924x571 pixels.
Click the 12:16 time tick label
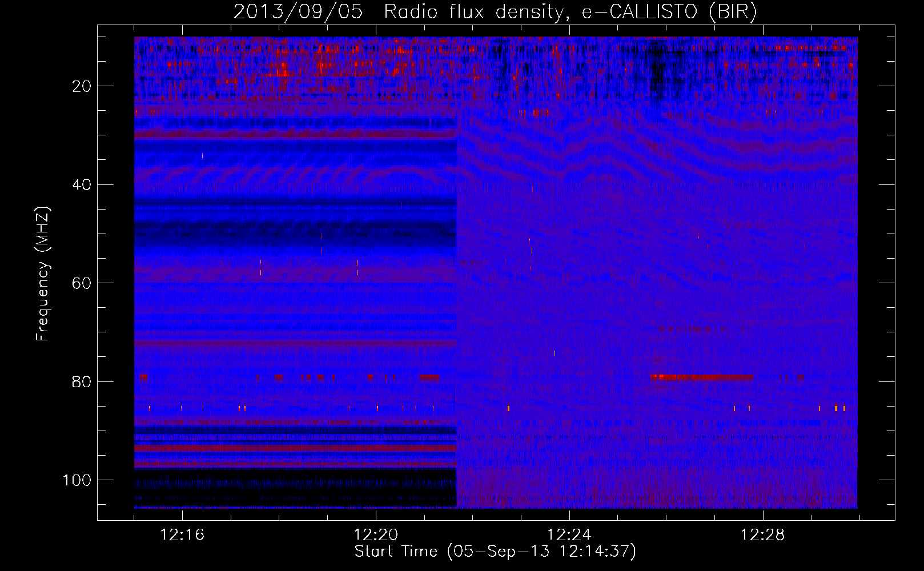[182, 535]
